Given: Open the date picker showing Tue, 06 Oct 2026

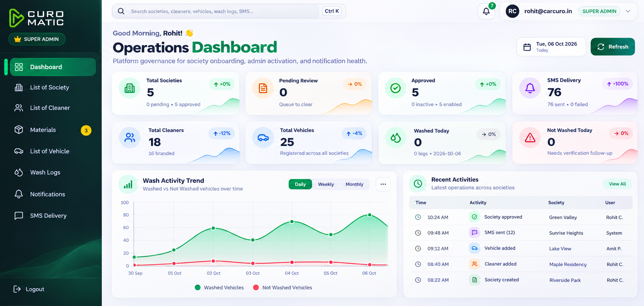Looking at the screenshot, I should [x=551, y=47].
